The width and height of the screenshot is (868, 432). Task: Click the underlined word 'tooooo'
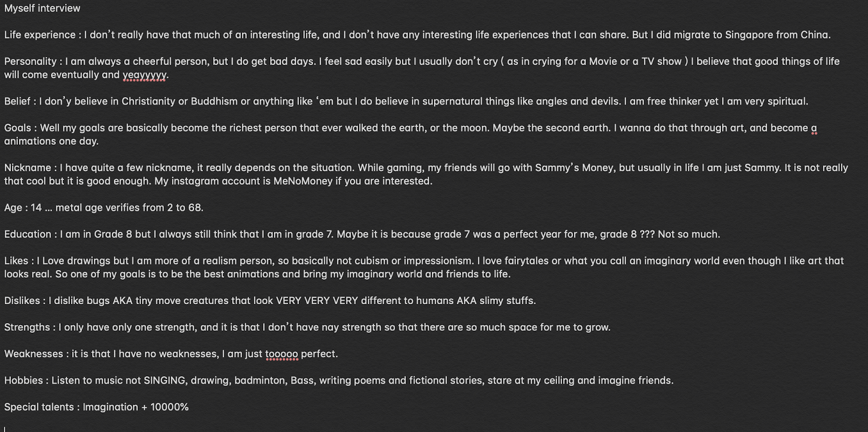[x=282, y=354]
